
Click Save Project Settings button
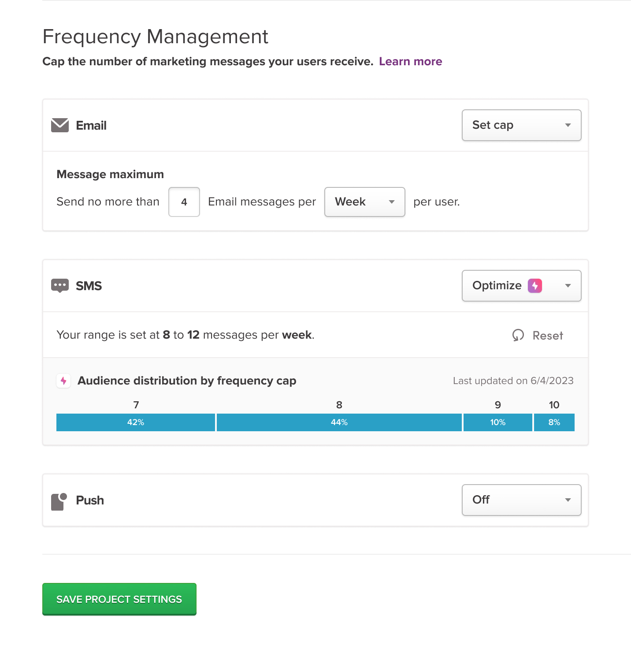(x=119, y=599)
